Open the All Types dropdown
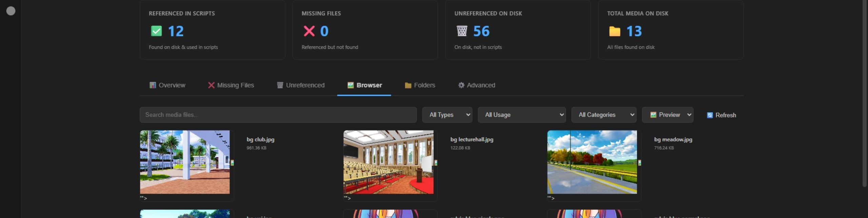Viewport: 868px width, 218px height. tap(447, 115)
